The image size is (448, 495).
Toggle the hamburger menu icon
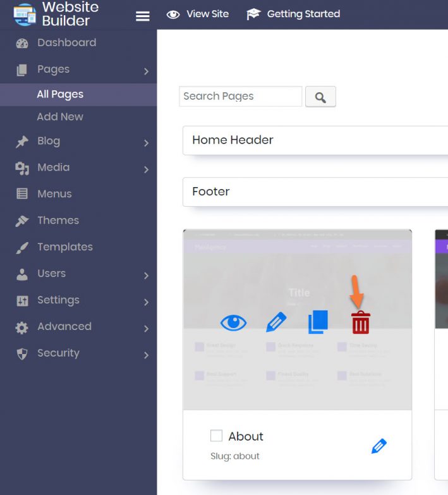click(143, 16)
